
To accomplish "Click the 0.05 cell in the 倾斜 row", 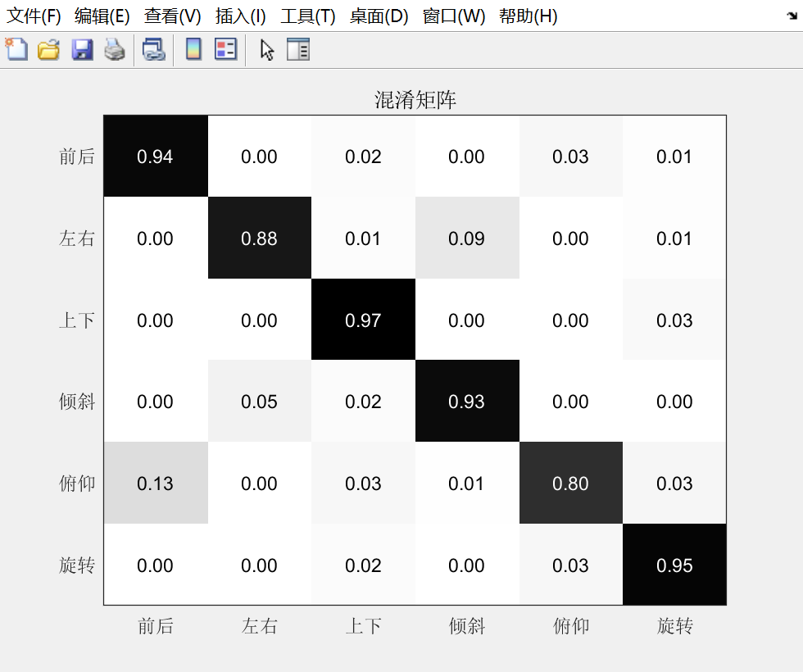I will (260, 401).
